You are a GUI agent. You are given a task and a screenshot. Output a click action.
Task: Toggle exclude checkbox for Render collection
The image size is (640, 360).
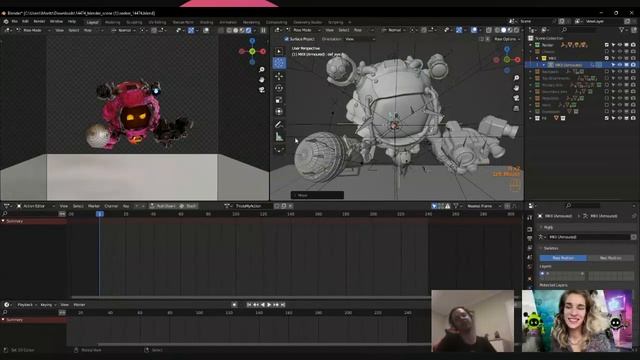pos(607,45)
